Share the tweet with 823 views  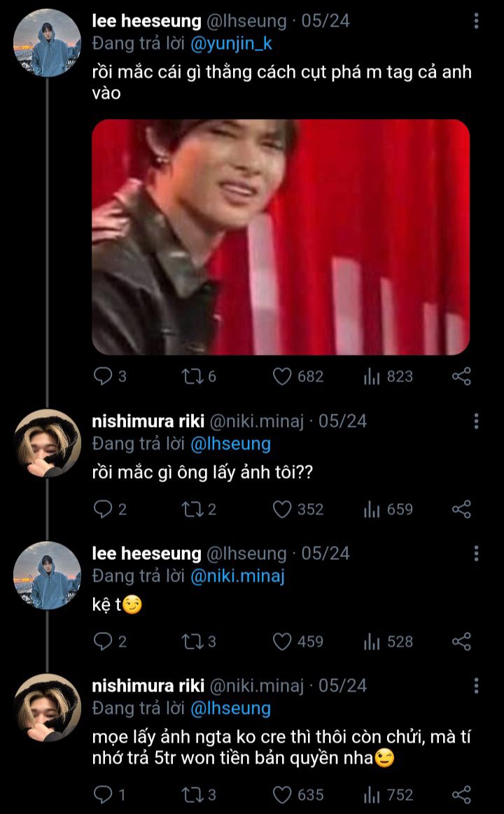point(461,377)
